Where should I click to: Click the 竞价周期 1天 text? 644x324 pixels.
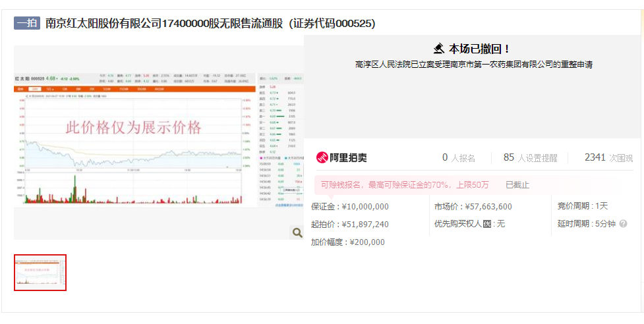click(x=583, y=206)
